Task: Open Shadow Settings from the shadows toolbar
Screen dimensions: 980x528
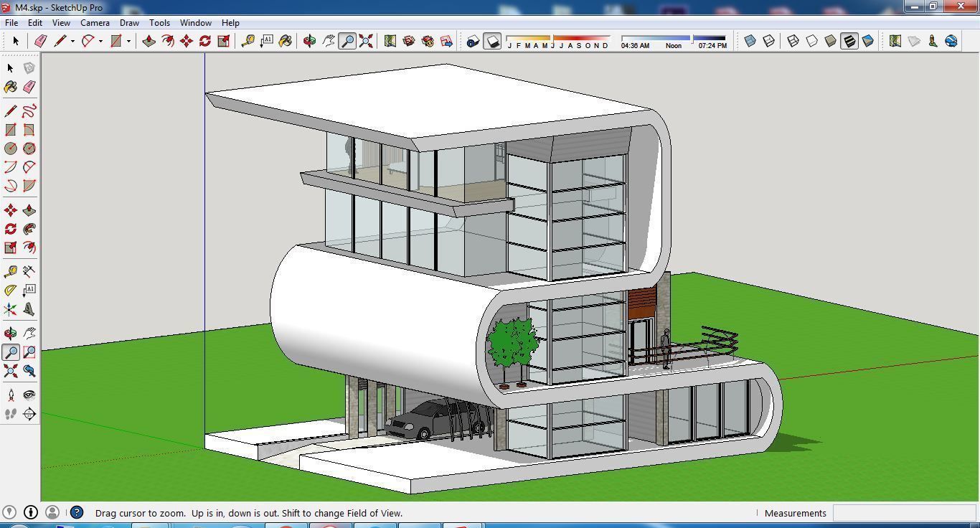Action: (x=473, y=41)
